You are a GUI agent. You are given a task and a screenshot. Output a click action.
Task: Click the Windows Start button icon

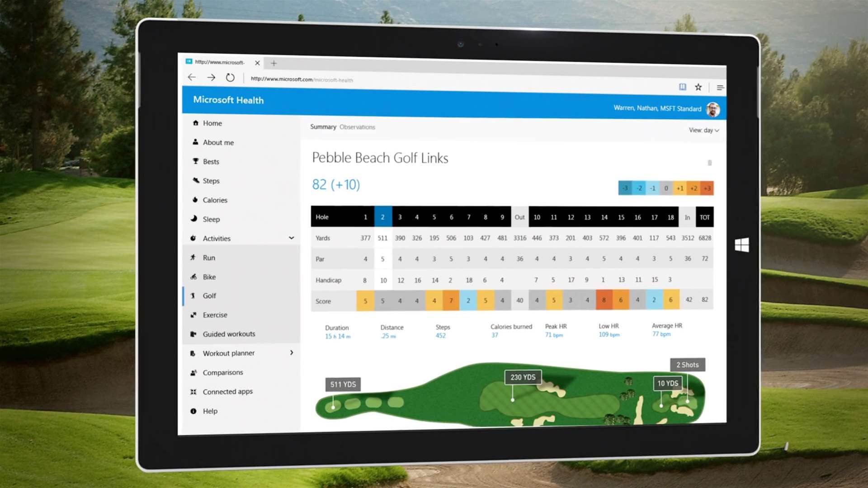click(742, 244)
